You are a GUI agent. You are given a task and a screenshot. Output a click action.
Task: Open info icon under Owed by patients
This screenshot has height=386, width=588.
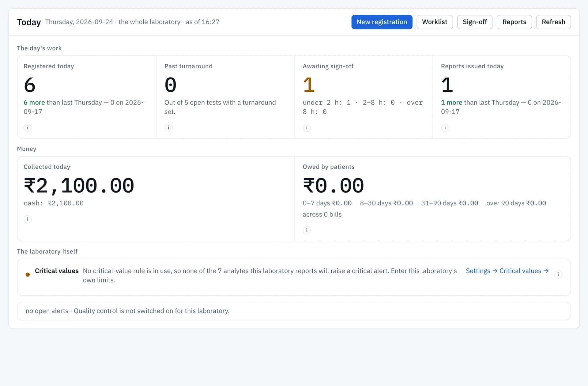click(x=307, y=230)
